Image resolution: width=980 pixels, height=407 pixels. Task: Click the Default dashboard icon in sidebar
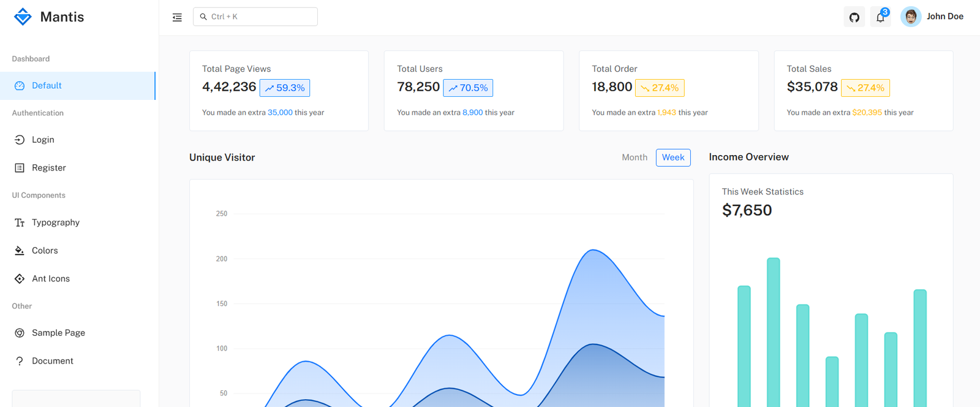[20, 86]
